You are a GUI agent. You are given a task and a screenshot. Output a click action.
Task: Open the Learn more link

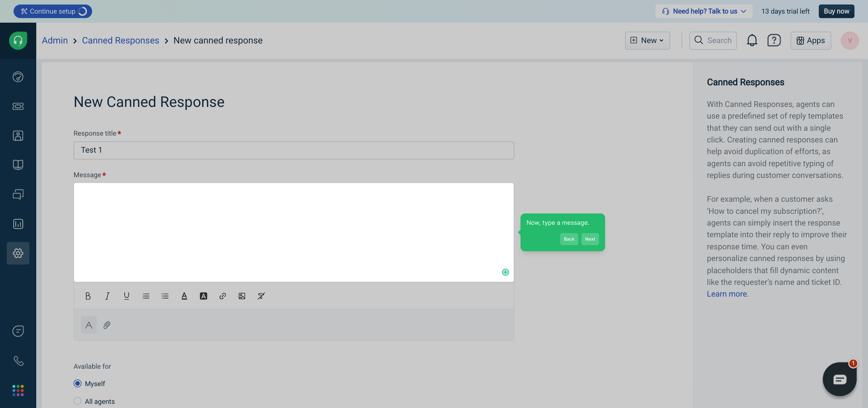click(727, 294)
